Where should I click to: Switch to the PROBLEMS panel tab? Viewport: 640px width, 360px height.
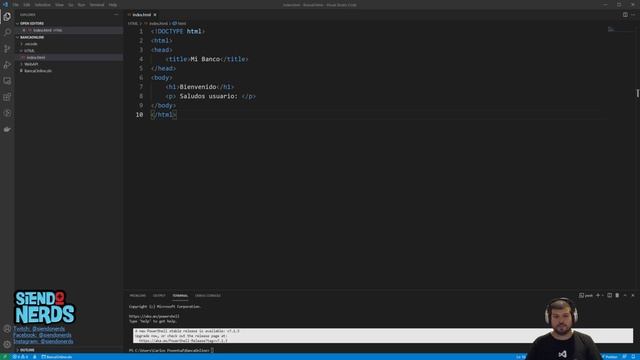(138, 296)
